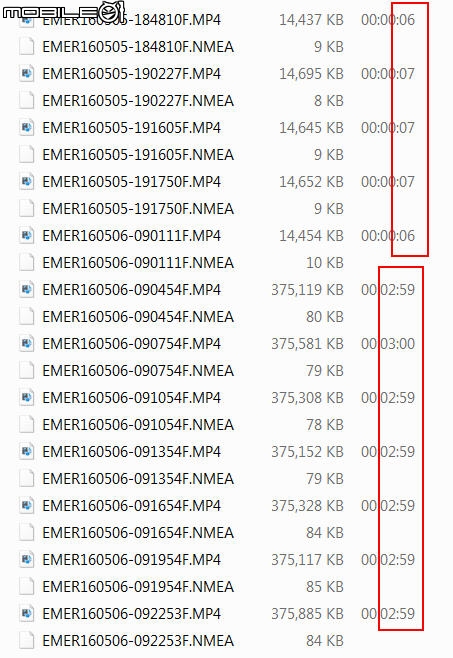The width and height of the screenshot is (453, 658).
Task: Click the blank file icon of EMER160506-092253F.NMEA
Action: pyautogui.click(x=27, y=641)
